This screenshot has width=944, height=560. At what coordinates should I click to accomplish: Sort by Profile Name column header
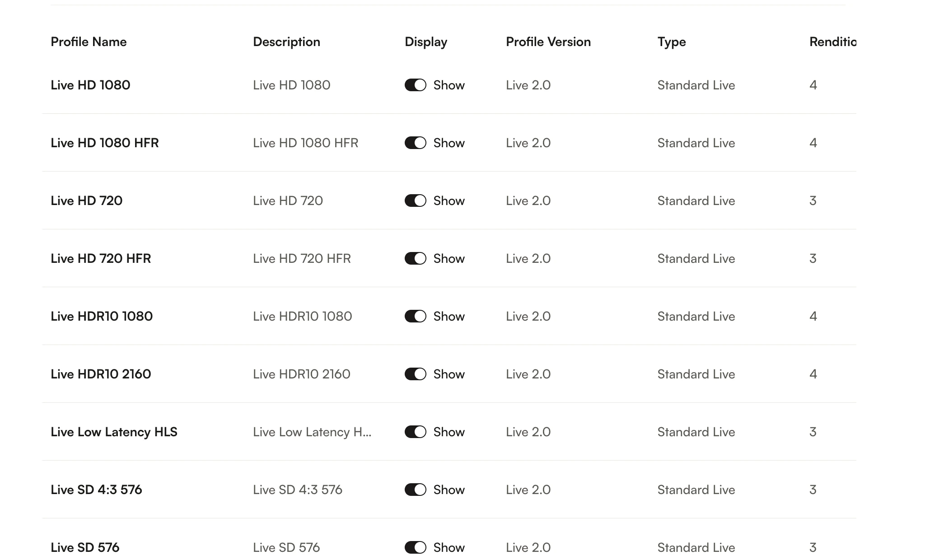[89, 42]
